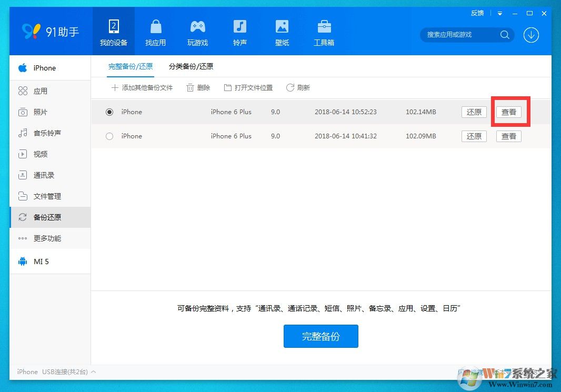Switch to the 分类备份/还原 tab
This screenshot has width=561, height=392.
191,66
